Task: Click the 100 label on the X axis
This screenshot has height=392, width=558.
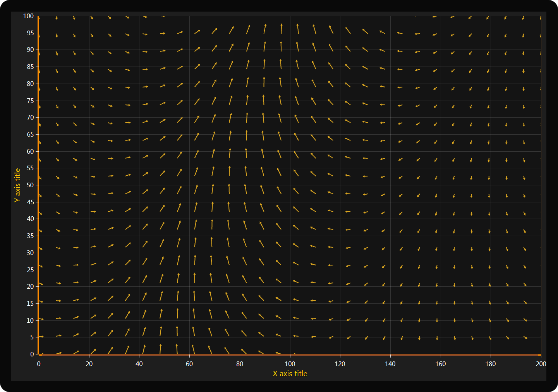Action: coord(290,364)
